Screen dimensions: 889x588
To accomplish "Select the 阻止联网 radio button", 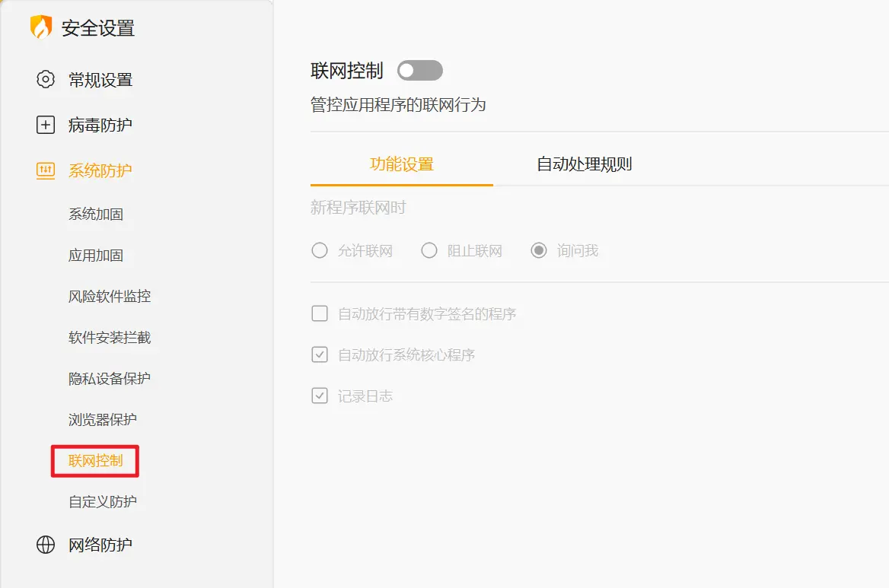I will click(429, 250).
